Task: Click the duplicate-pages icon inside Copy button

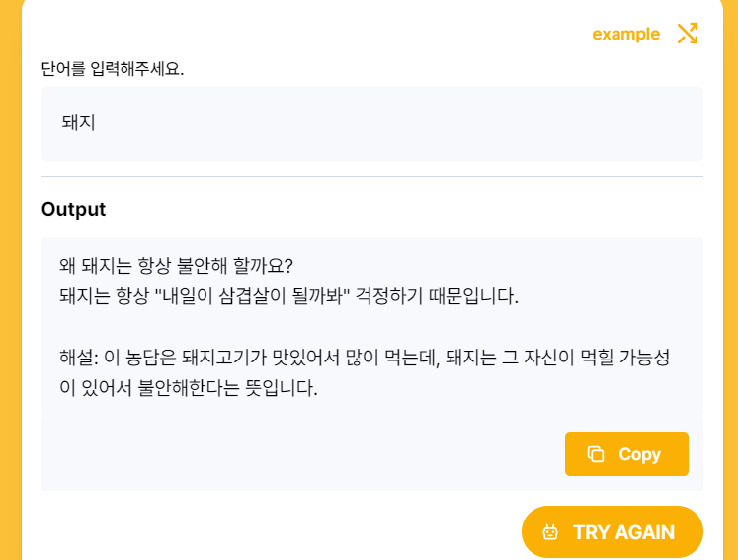Action: pos(596,454)
